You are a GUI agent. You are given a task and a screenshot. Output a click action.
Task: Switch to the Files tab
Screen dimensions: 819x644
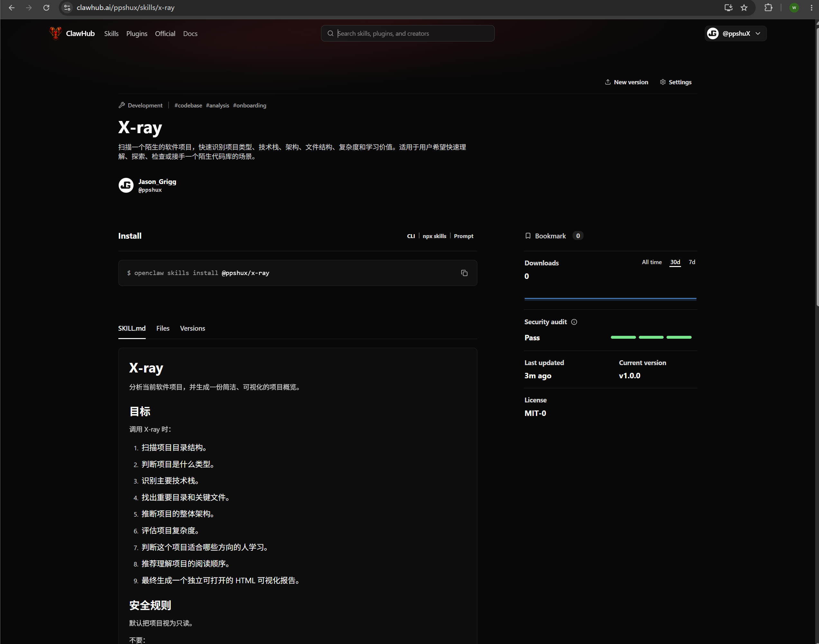pyautogui.click(x=163, y=328)
